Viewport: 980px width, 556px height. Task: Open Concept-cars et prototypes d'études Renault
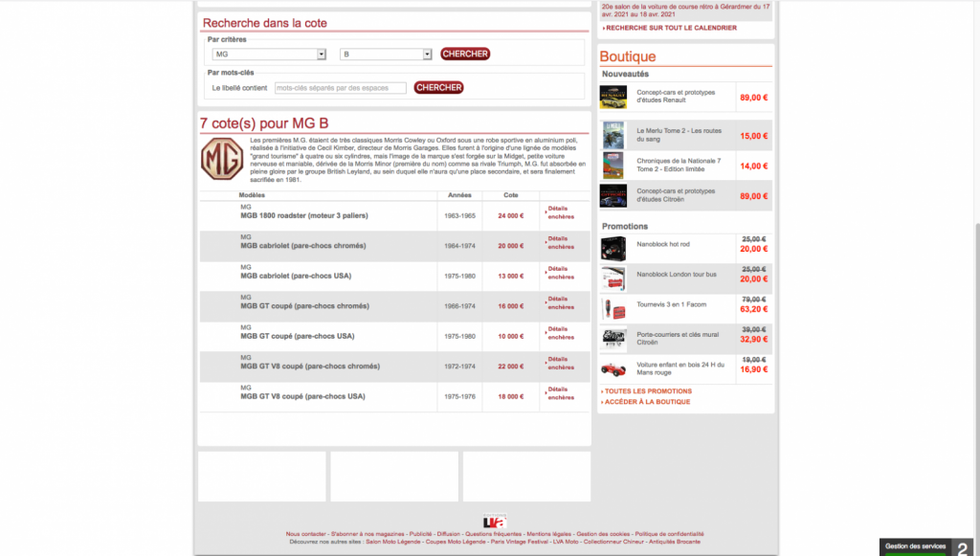click(x=676, y=97)
